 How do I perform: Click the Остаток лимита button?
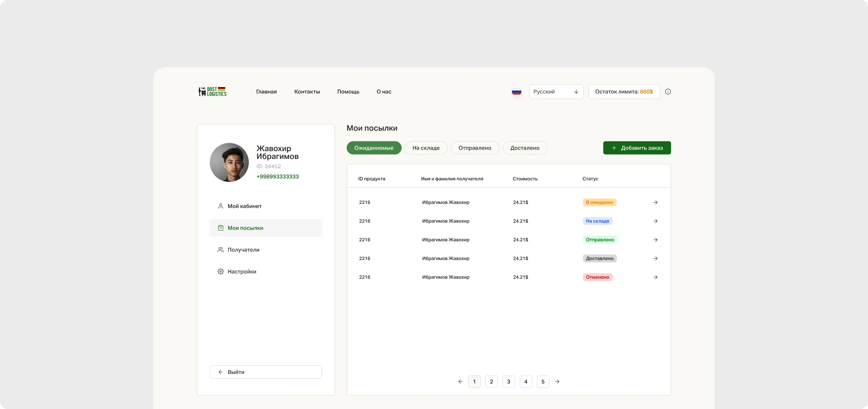coord(624,92)
